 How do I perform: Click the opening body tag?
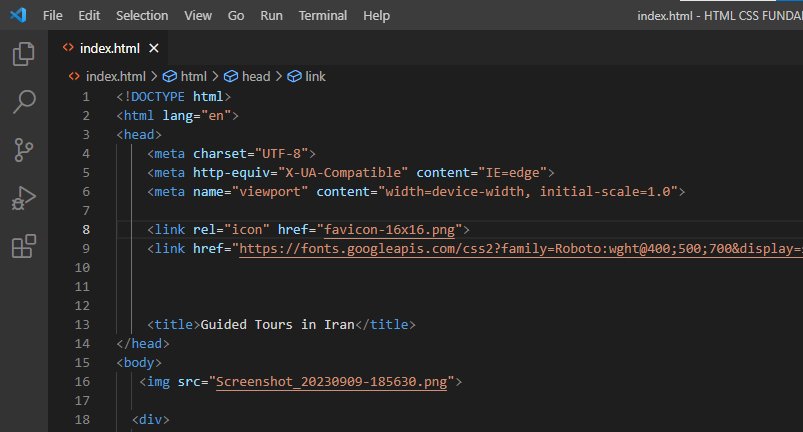tap(139, 362)
